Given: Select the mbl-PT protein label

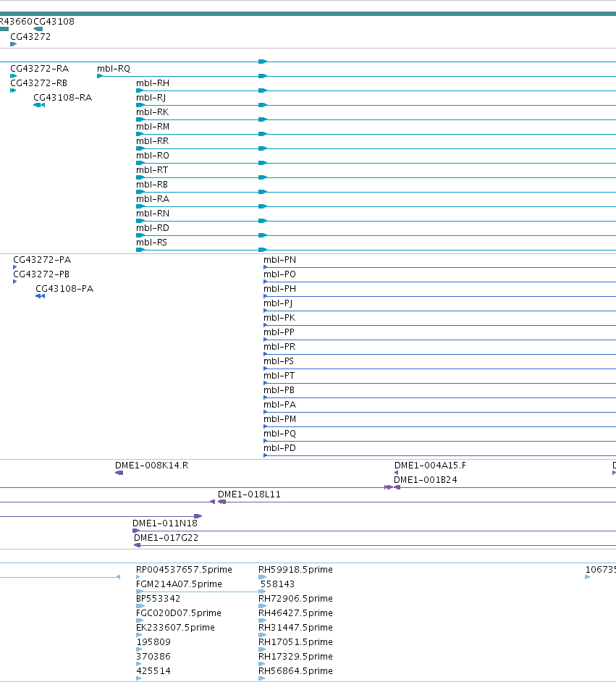Looking at the screenshot, I should (x=279, y=375).
